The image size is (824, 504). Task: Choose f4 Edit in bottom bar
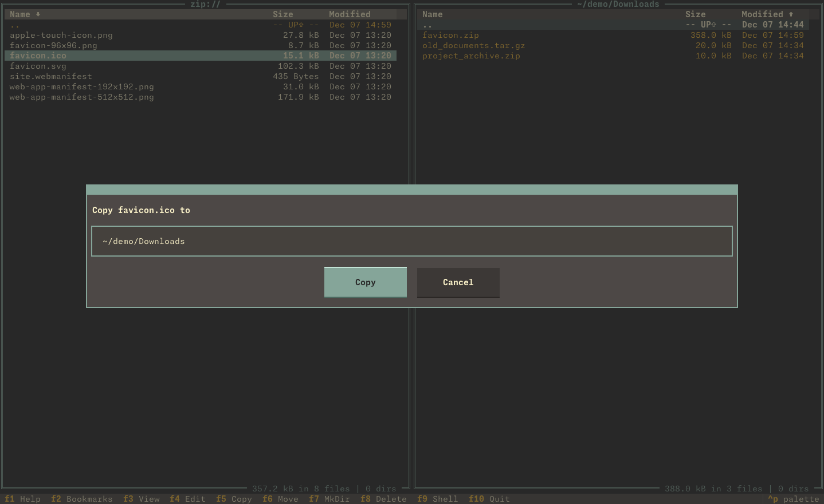[x=187, y=499]
